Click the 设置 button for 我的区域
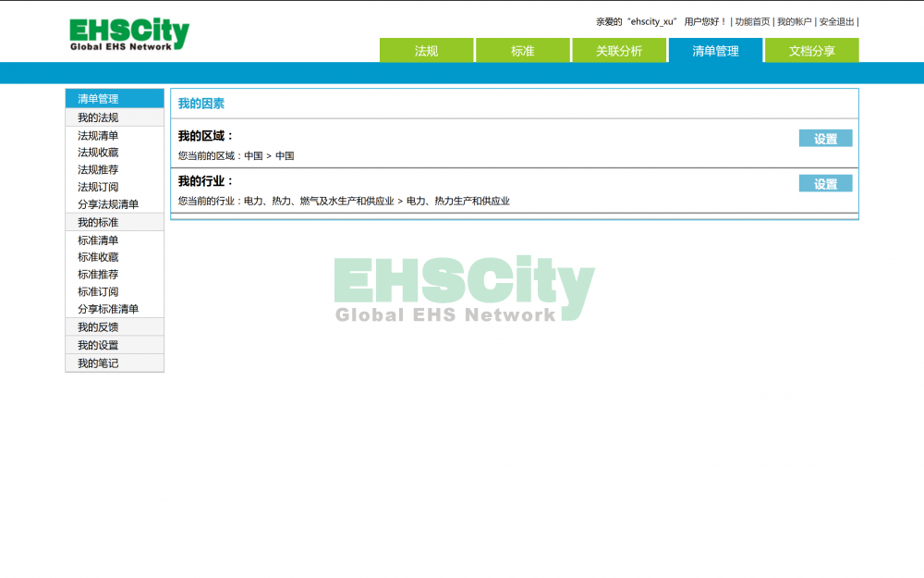 825,139
